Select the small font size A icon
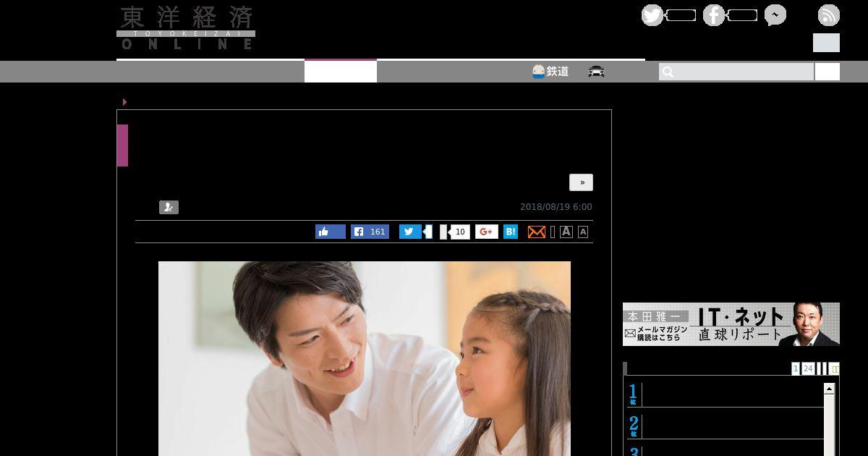The height and width of the screenshot is (456, 868). pyautogui.click(x=583, y=232)
